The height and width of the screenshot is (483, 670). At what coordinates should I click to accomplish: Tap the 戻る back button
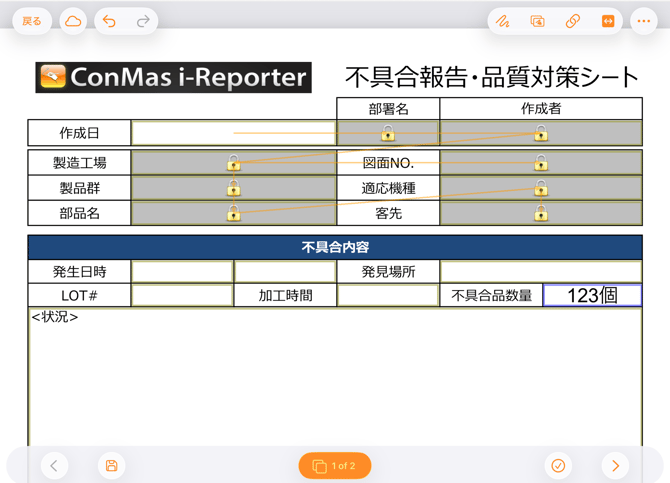[32, 21]
